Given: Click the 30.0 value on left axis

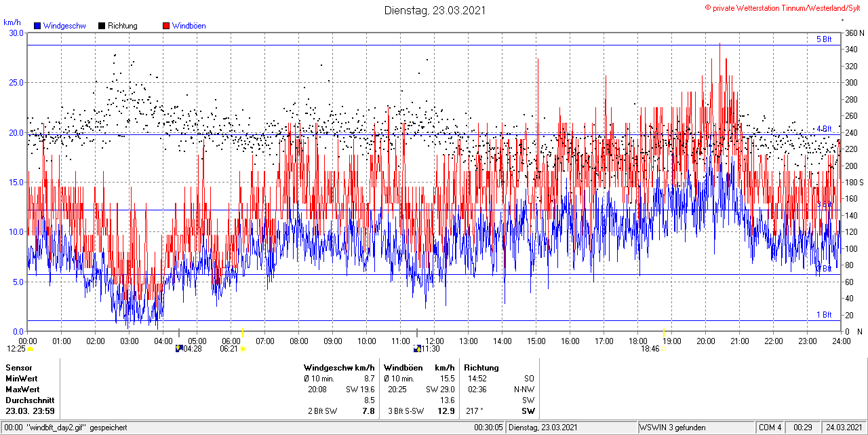Looking at the screenshot, I should [x=16, y=33].
